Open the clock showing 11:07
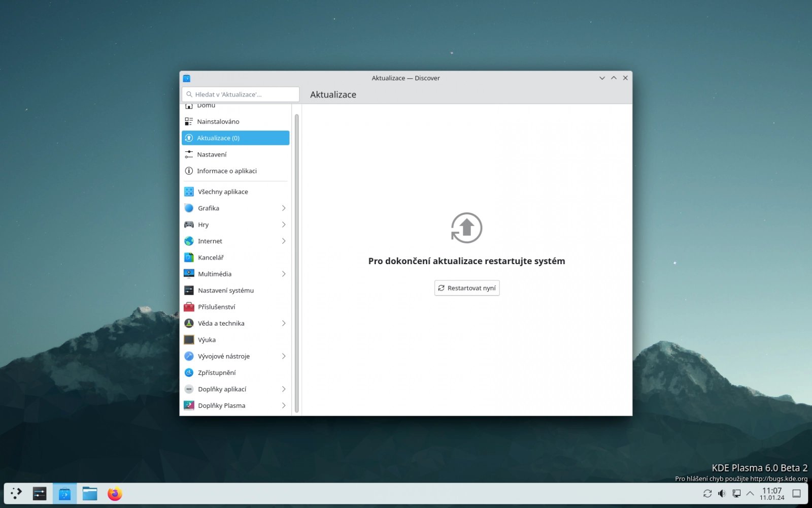The width and height of the screenshot is (812, 508). coord(772,493)
